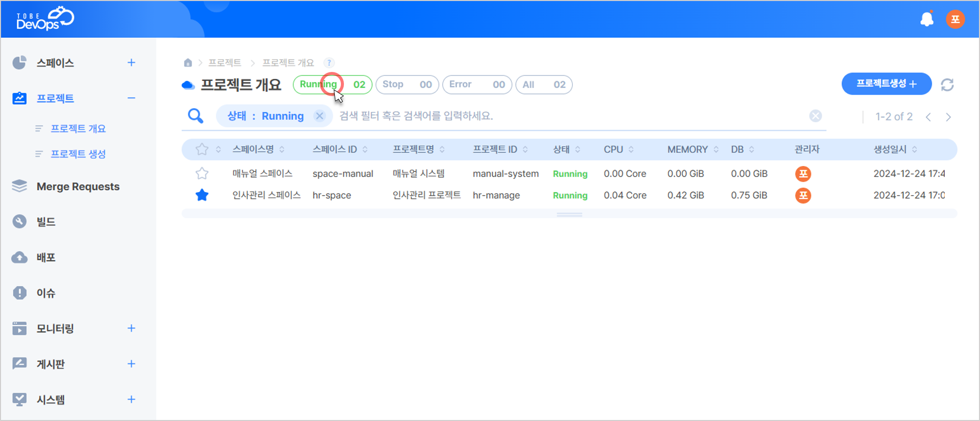
Task: Click the 0.42 GiB memory value
Action: pyautogui.click(x=685, y=195)
